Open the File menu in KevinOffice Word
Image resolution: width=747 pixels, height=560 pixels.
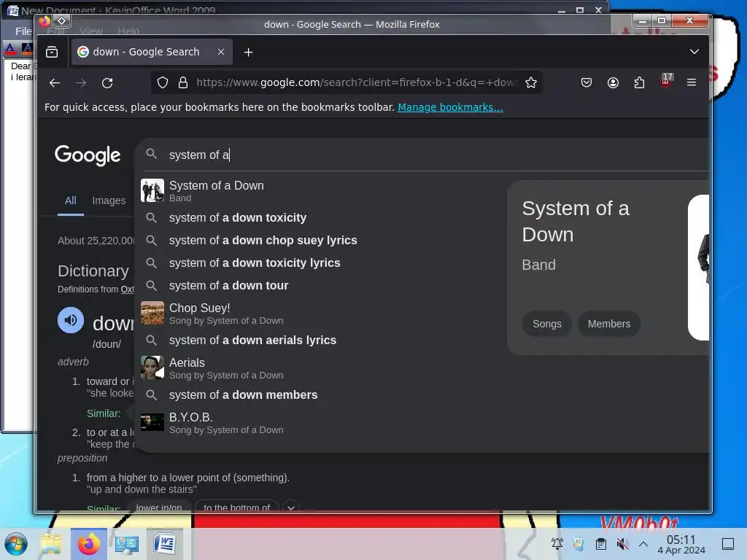pyautogui.click(x=23, y=31)
